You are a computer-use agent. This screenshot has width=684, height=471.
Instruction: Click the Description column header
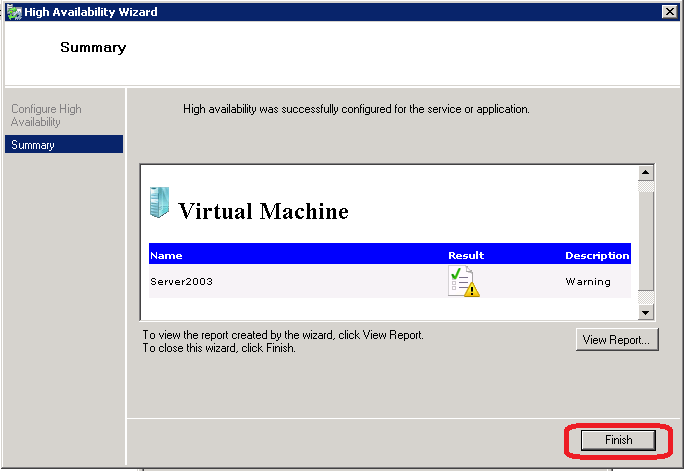click(x=597, y=255)
